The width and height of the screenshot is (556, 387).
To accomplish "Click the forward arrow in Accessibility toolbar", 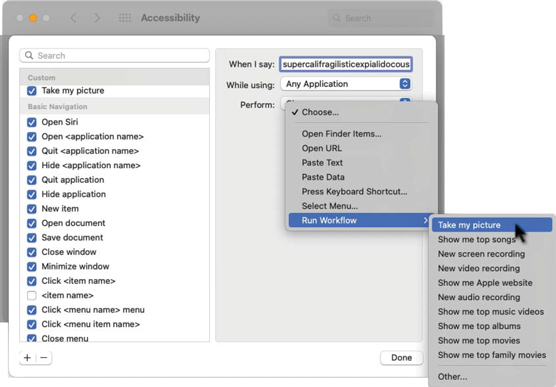I will [x=97, y=18].
